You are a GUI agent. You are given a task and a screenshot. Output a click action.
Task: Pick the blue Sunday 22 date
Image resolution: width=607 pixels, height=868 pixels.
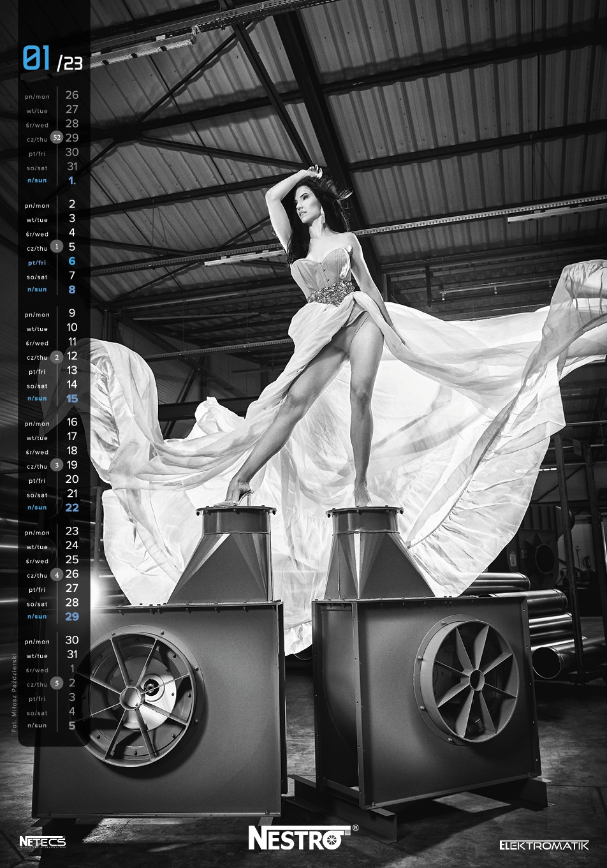pyautogui.click(x=72, y=508)
